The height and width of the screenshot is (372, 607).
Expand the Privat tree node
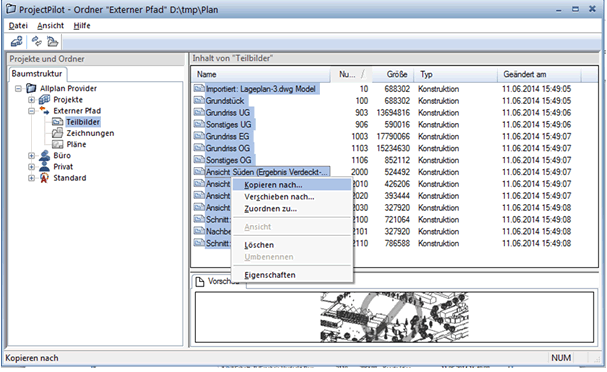point(31,167)
